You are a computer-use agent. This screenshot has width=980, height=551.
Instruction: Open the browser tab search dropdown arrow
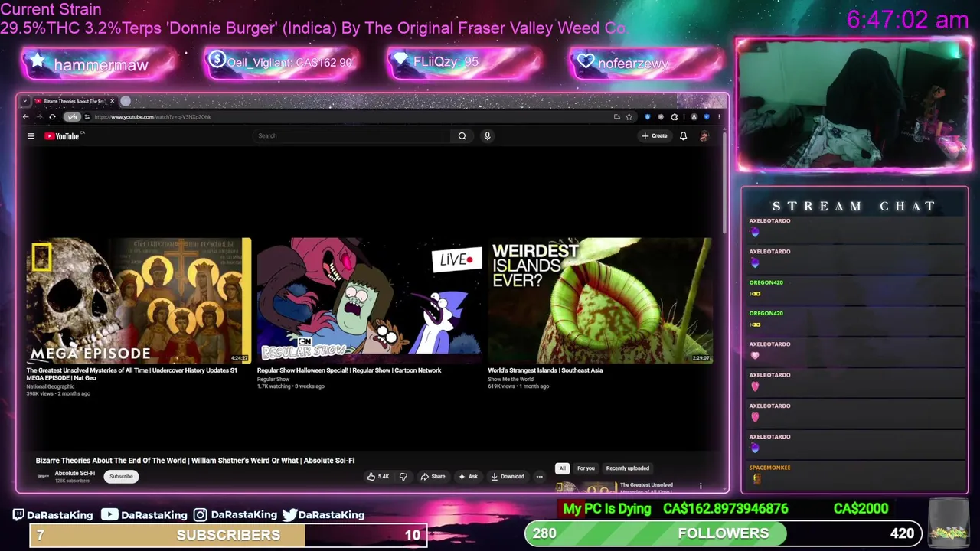(25, 101)
